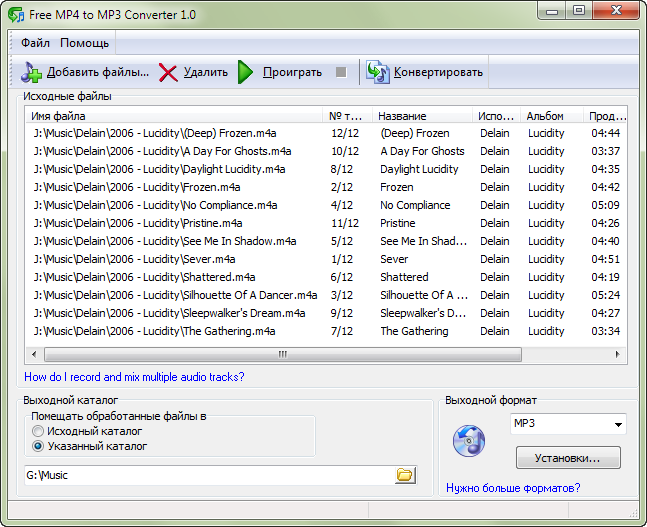Click the duration cell '03:34'

(x=605, y=331)
